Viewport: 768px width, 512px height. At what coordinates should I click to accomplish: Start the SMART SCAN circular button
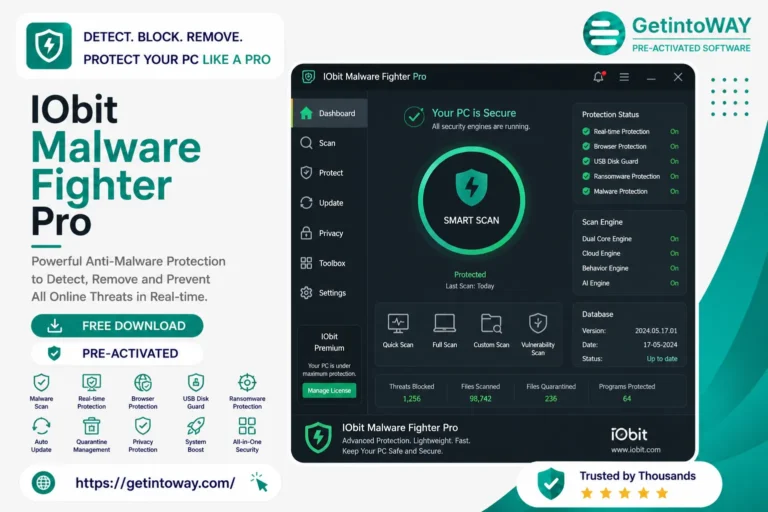[x=471, y=201]
